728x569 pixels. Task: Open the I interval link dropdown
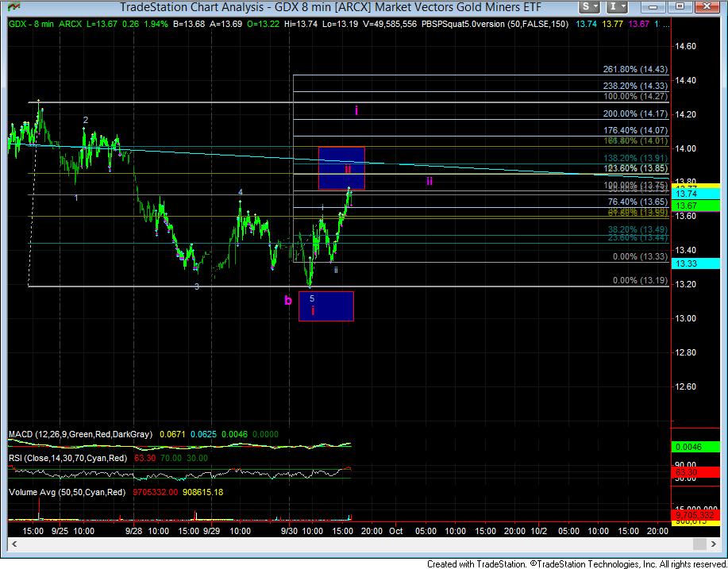618,6
